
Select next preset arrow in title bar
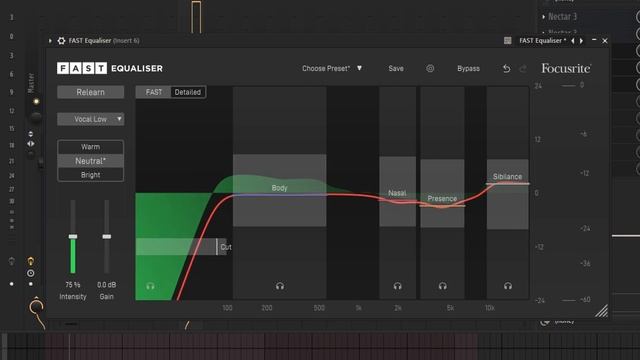pyautogui.click(x=581, y=40)
